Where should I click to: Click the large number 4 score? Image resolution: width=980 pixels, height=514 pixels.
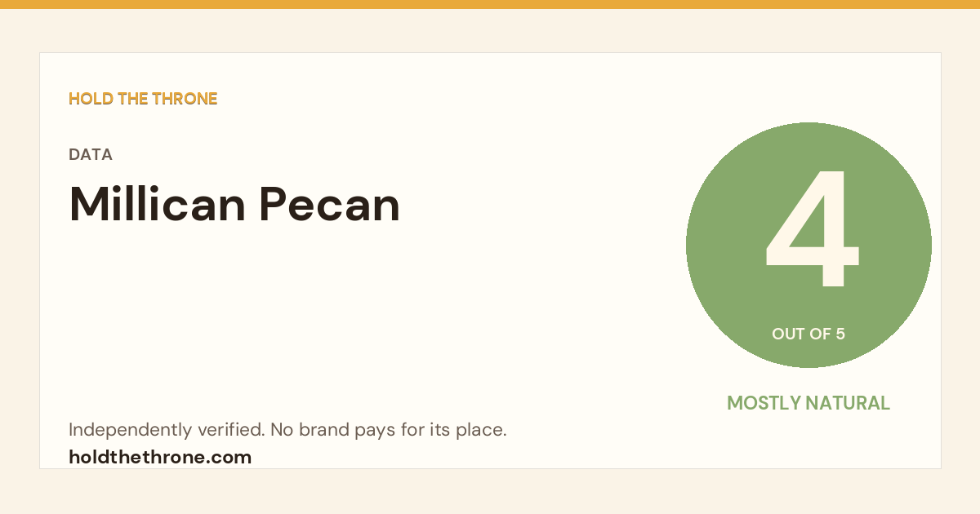(812, 229)
